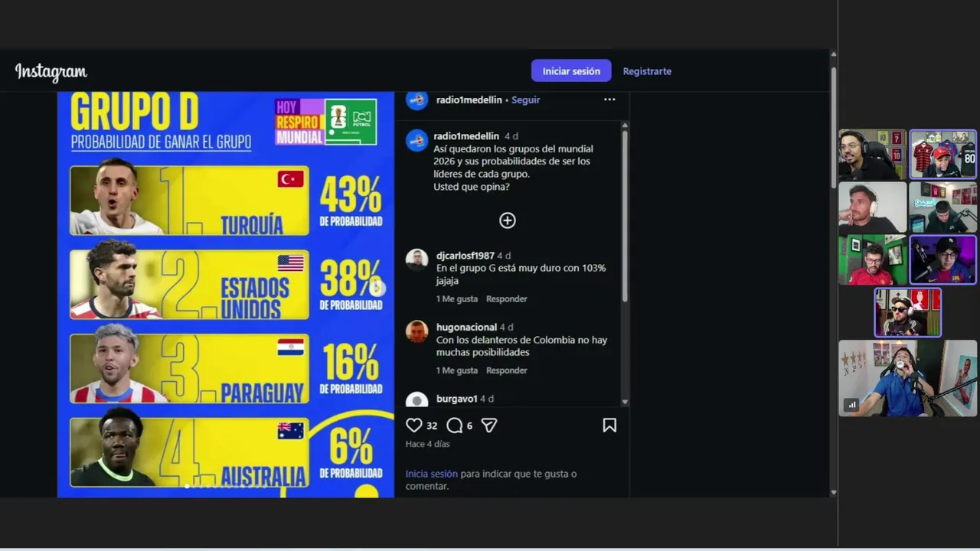Click Seguir next to radio1medellin
Viewport: 980px width, 551px height.
(x=525, y=100)
